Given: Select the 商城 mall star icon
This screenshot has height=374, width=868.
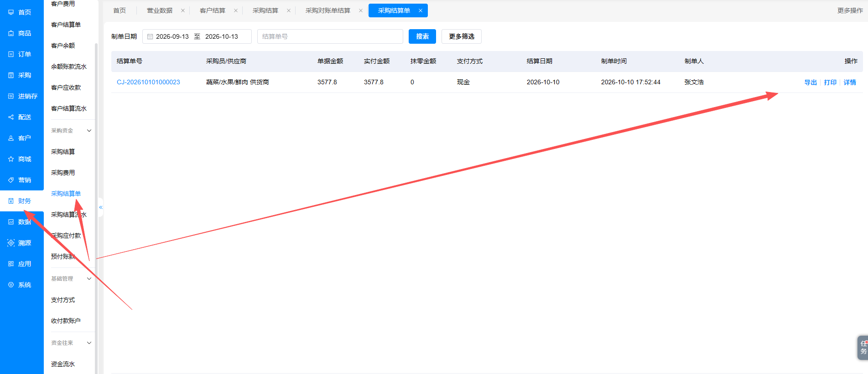Looking at the screenshot, I should point(11,159).
